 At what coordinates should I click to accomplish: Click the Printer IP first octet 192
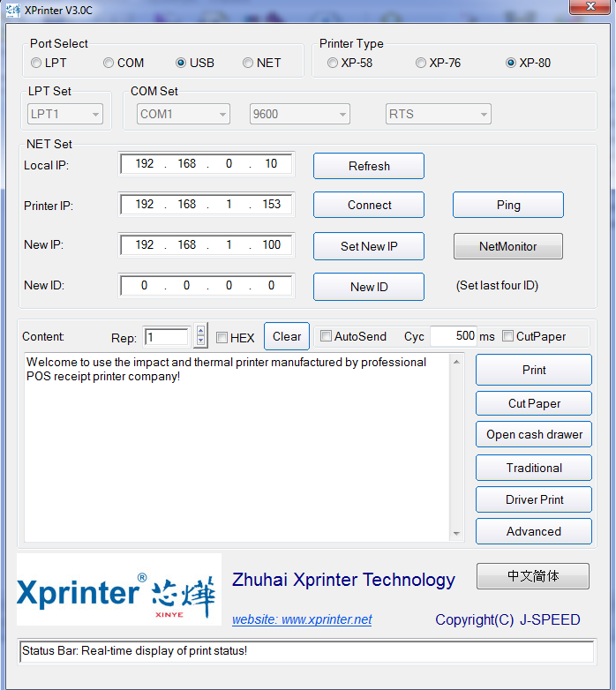pyautogui.click(x=145, y=204)
